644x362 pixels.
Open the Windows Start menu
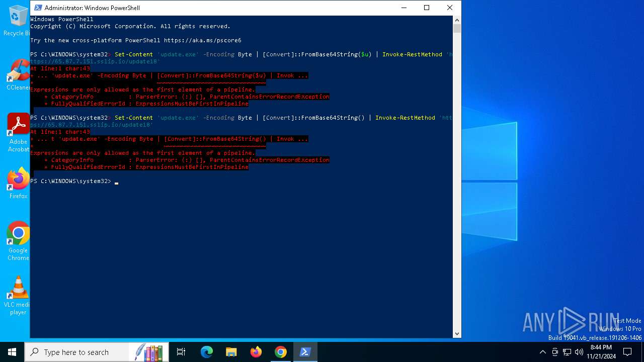tap(12, 352)
